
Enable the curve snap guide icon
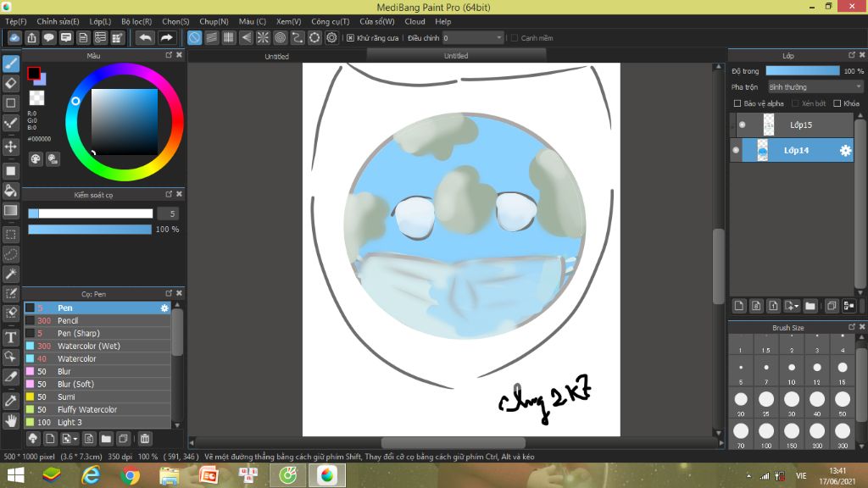[298, 37]
